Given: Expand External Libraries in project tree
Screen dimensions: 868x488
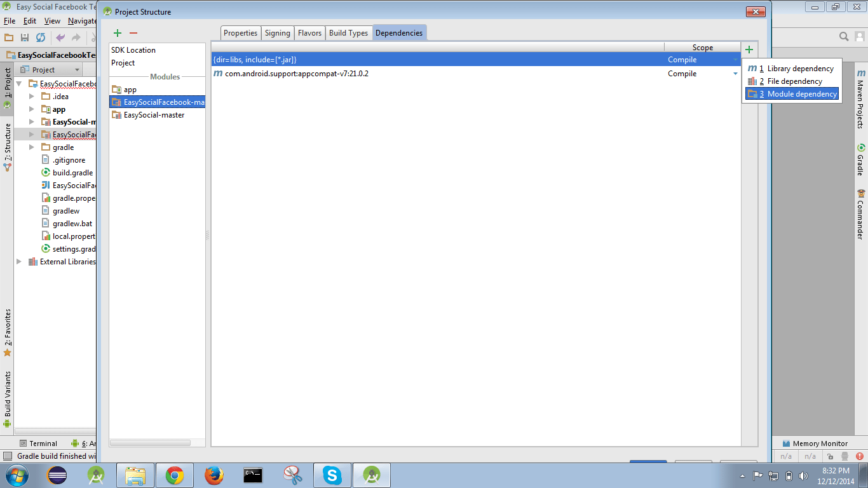Looking at the screenshot, I should (19, 262).
